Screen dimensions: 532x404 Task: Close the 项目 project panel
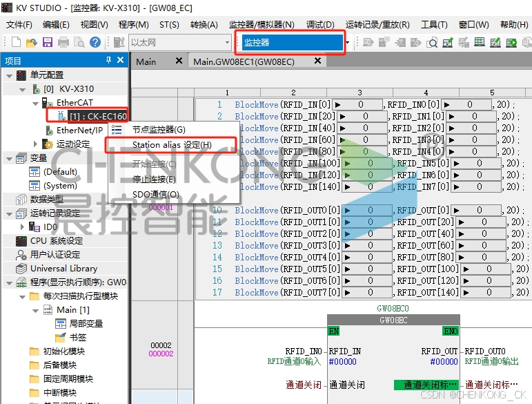[120, 60]
